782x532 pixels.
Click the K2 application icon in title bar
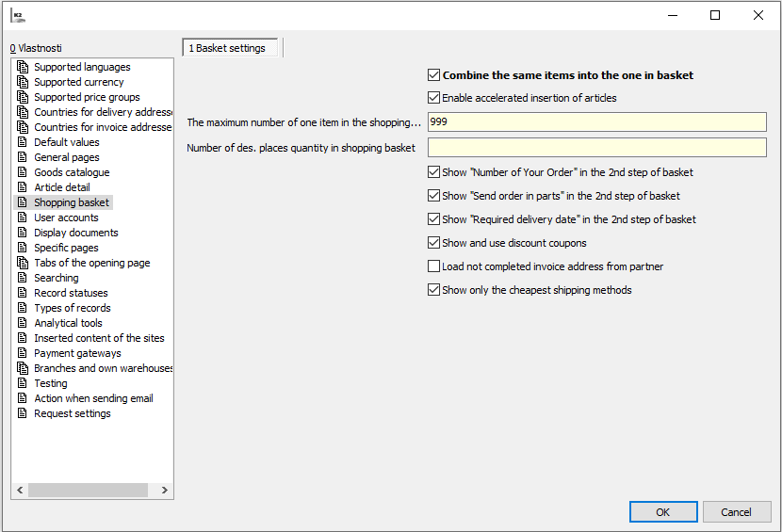click(18, 16)
